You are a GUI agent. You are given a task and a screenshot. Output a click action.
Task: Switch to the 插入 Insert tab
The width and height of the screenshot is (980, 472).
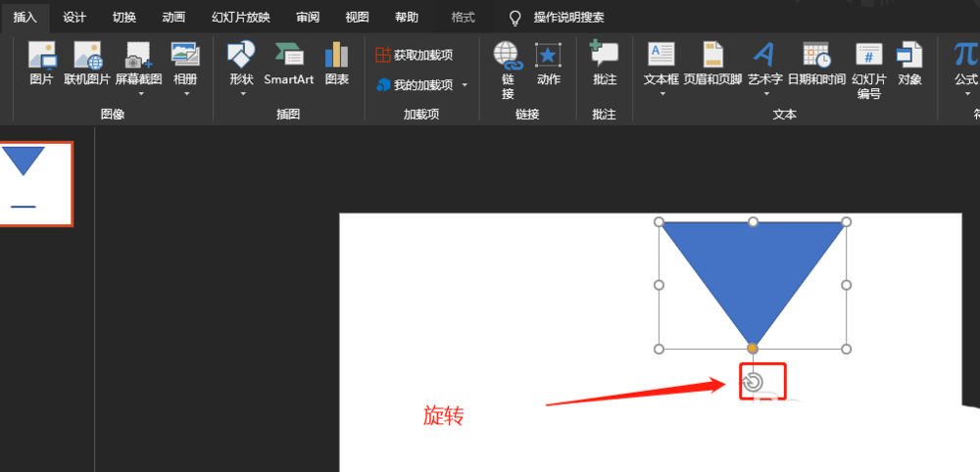pos(25,18)
